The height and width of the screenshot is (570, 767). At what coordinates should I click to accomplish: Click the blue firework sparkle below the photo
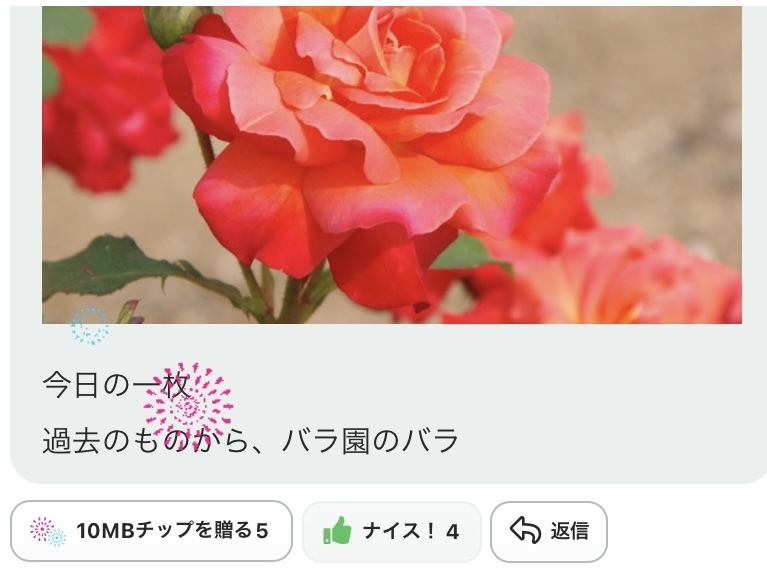(x=90, y=326)
